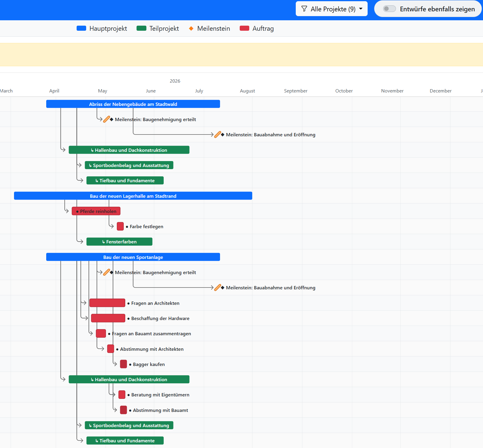This screenshot has width=483, height=448.
Task: Click the filter funnel icon near Alle Projekte
Action: tap(304, 9)
